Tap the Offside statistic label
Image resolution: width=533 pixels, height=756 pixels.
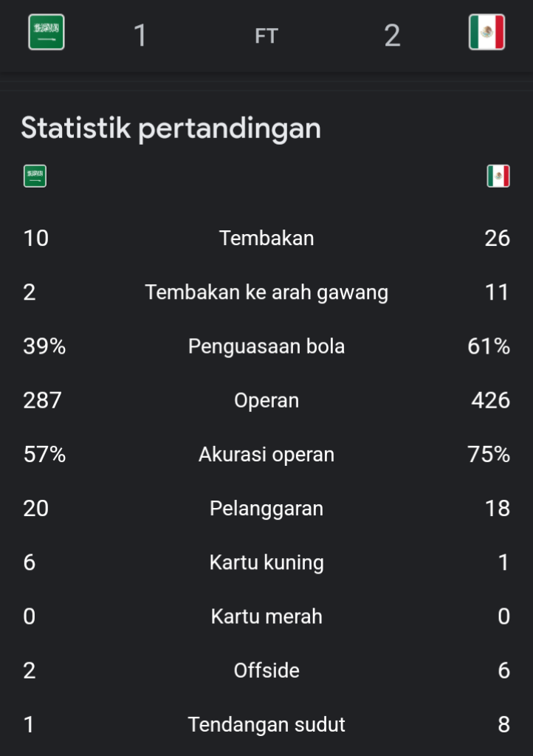[x=266, y=670]
